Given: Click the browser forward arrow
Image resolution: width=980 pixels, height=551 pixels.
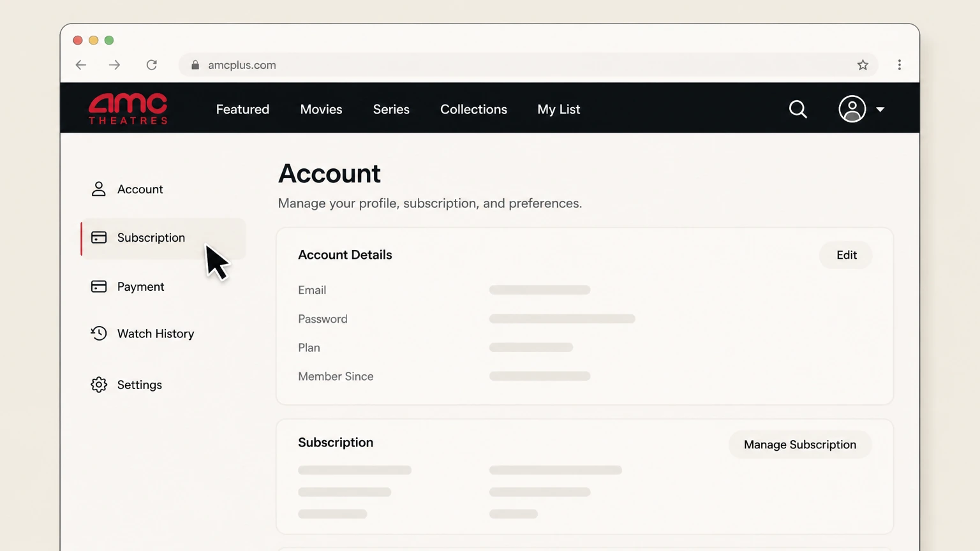Looking at the screenshot, I should 115,65.
